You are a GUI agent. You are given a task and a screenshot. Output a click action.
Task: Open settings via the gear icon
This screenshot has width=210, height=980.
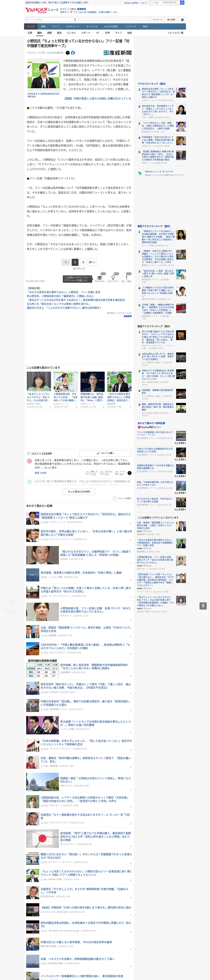182,19
